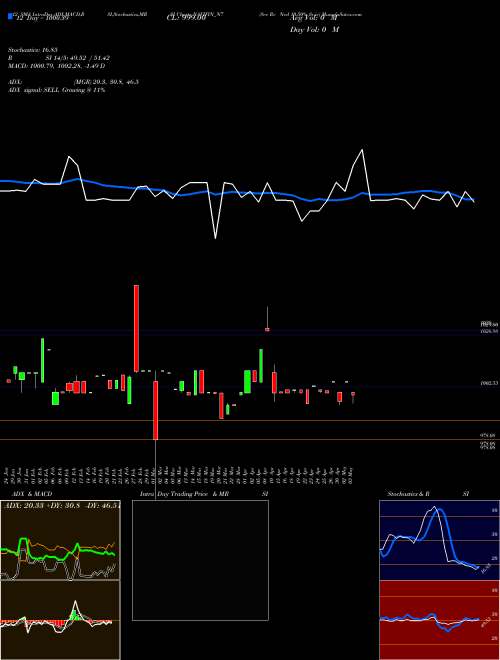
Task: Click the Day Vol: 0 M label
Action: tap(314, 29)
